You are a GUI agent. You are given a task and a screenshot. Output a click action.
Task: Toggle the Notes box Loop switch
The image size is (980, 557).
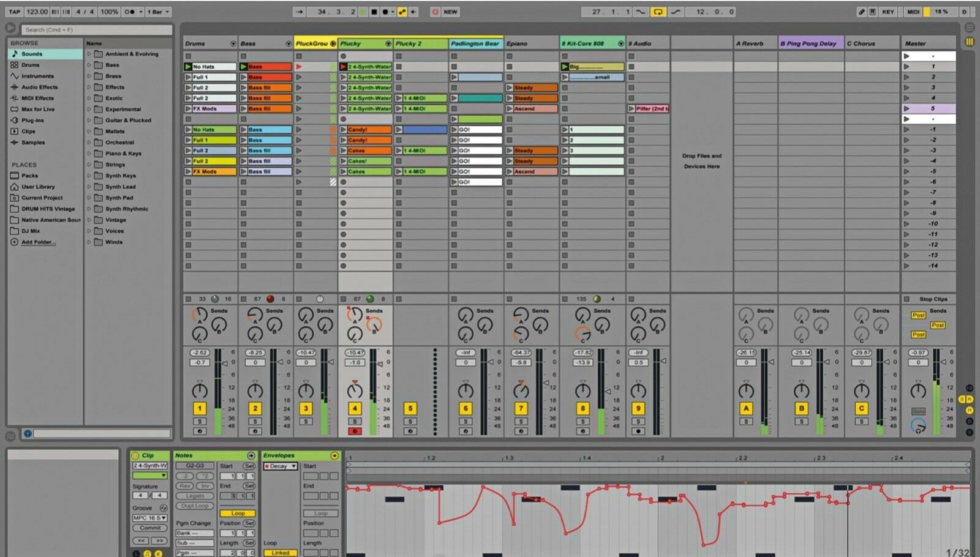(x=238, y=514)
